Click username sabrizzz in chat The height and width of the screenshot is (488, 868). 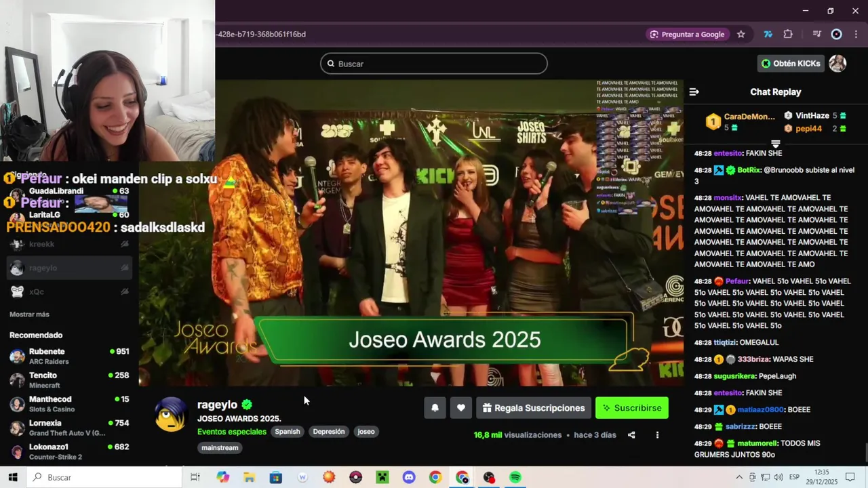pyautogui.click(x=740, y=427)
